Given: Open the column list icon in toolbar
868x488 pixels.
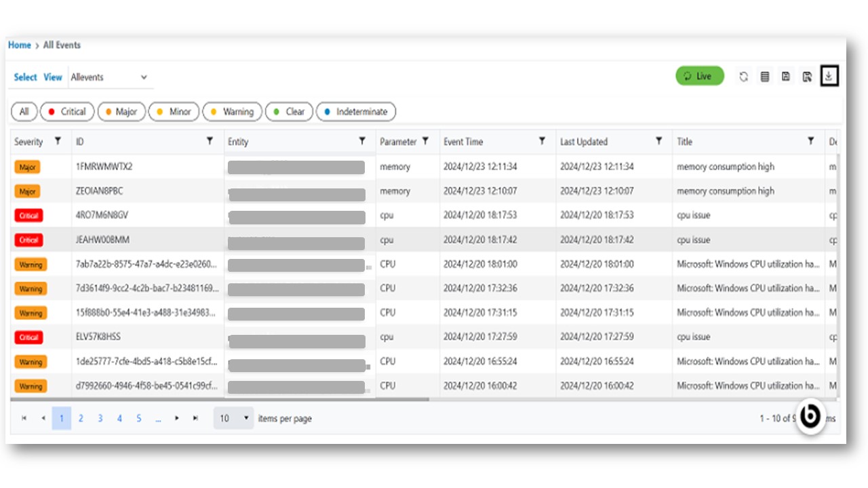Looking at the screenshot, I should pos(764,77).
